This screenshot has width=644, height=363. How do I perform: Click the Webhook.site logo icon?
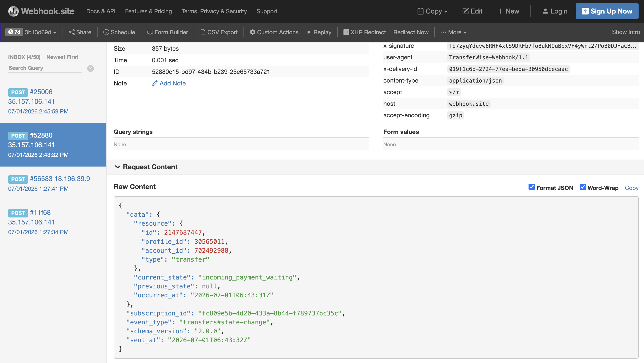(x=13, y=11)
